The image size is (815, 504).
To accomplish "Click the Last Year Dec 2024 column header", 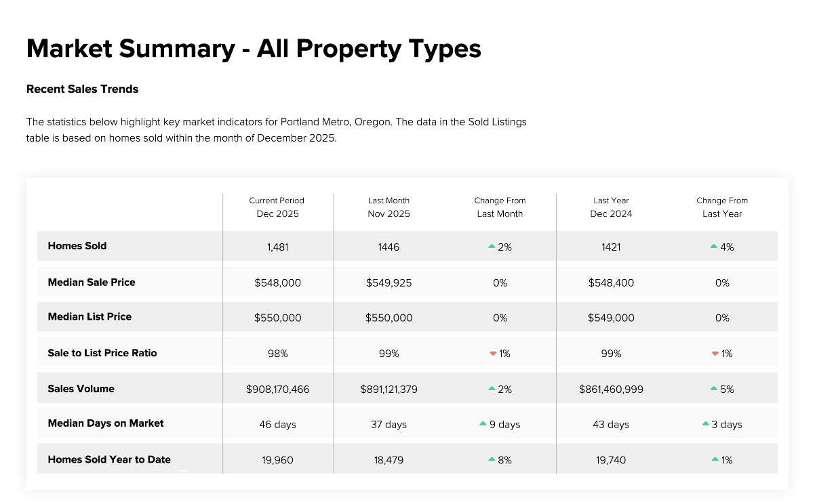I will [x=611, y=207].
